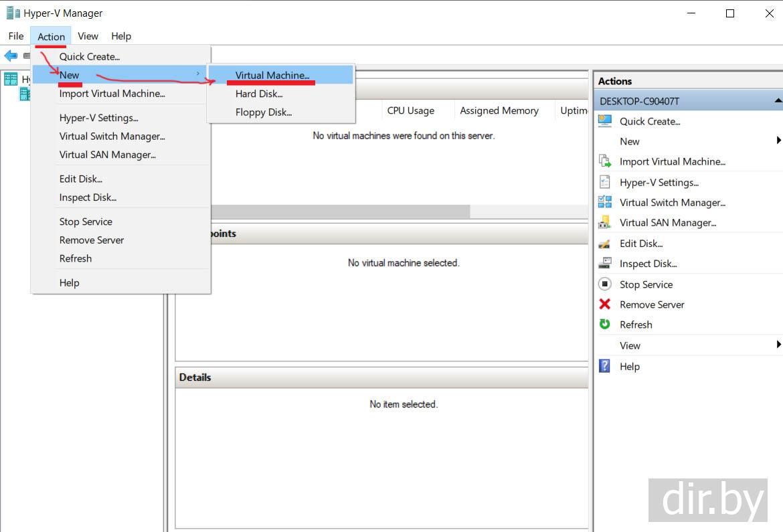Click the red X Remove Server icon

pyautogui.click(x=605, y=304)
